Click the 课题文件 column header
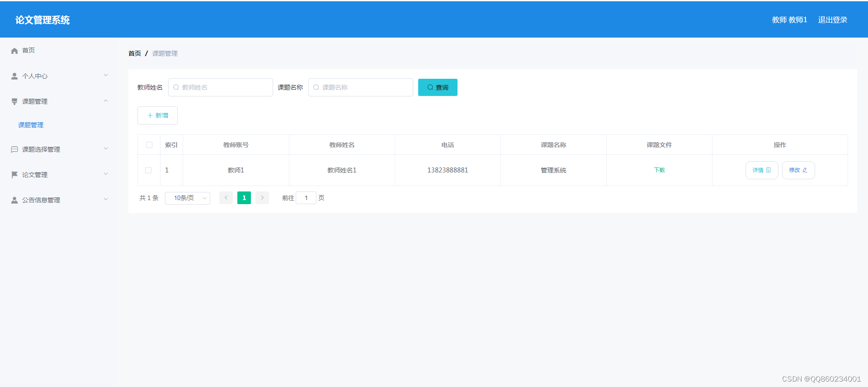 click(659, 145)
